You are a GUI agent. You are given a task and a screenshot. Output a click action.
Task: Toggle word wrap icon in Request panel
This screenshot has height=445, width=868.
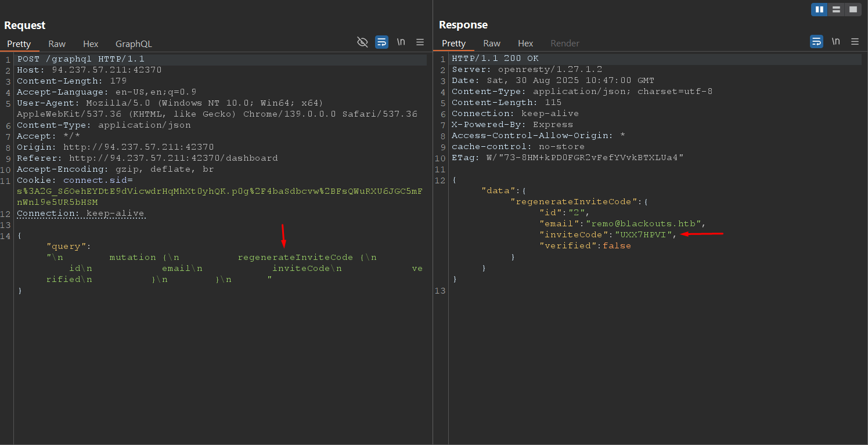click(x=381, y=42)
